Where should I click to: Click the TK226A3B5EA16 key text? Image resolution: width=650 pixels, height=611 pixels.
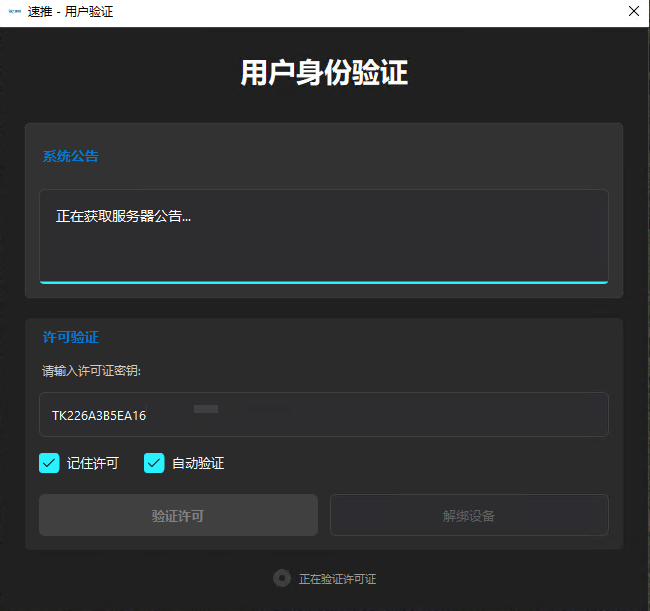(x=99, y=415)
